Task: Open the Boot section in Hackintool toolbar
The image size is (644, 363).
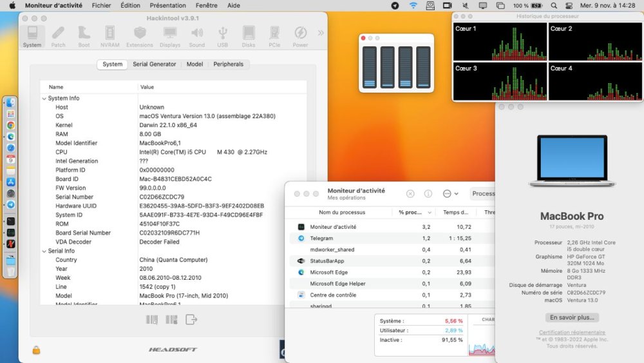Action: (84, 37)
